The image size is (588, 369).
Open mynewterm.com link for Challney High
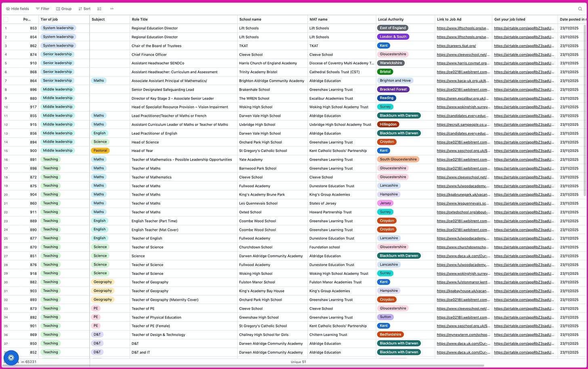pyautogui.click(x=463, y=335)
